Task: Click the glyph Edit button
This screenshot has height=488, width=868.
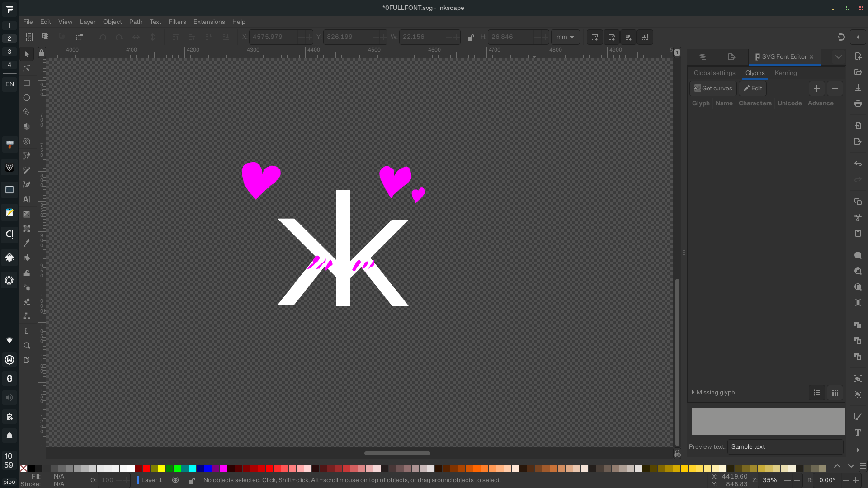Action: point(753,89)
